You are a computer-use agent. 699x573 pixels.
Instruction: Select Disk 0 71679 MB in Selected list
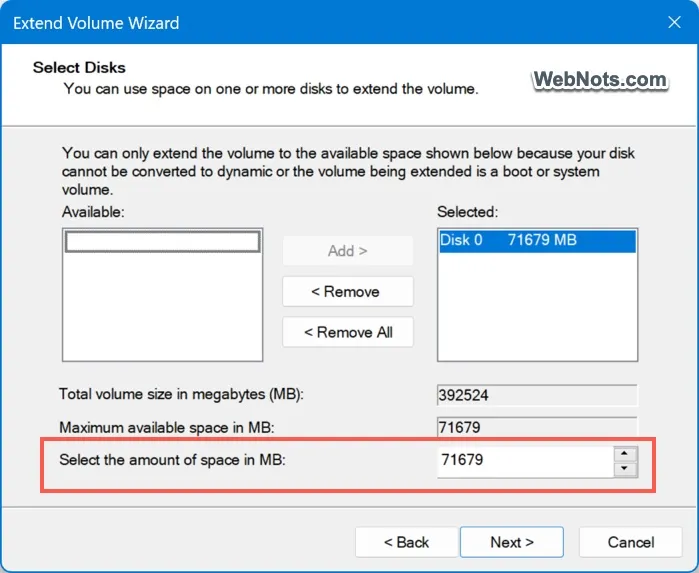(537, 241)
